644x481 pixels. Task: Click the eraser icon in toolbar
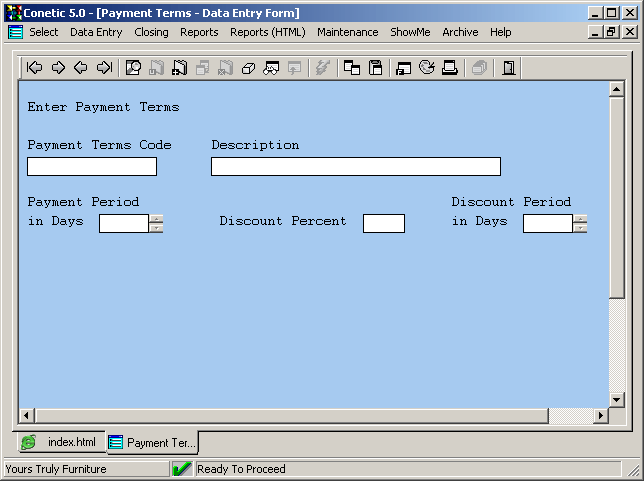249,68
